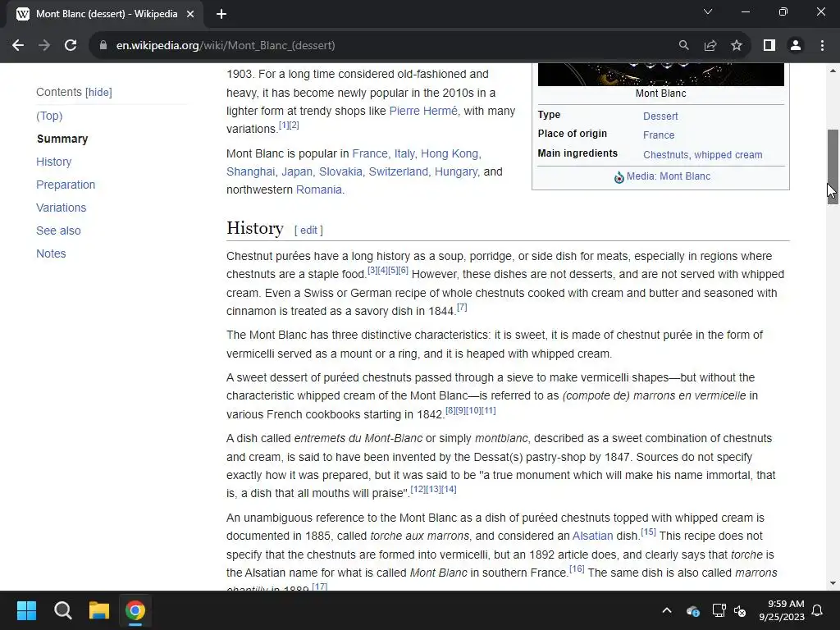Click the page vertical scrollbar thumb
The image size is (840, 630).
coord(833,166)
